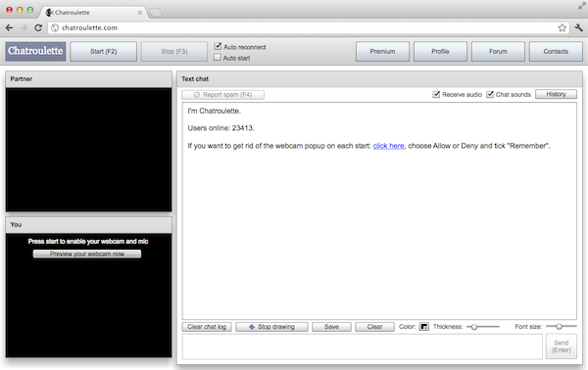The width and height of the screenshot is (588, 370).
Task: Open the drawing Color picker swatch
Action: coord(424,327)
